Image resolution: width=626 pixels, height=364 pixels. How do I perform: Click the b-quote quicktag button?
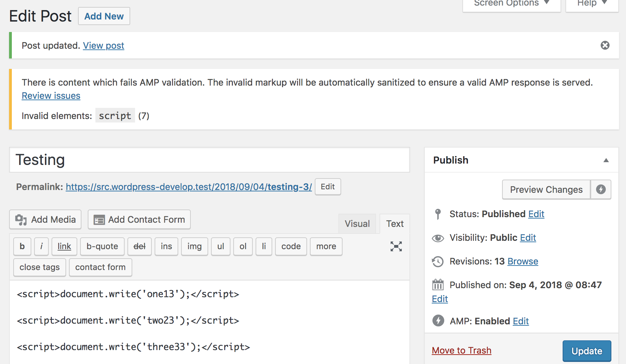click(102, 246)
